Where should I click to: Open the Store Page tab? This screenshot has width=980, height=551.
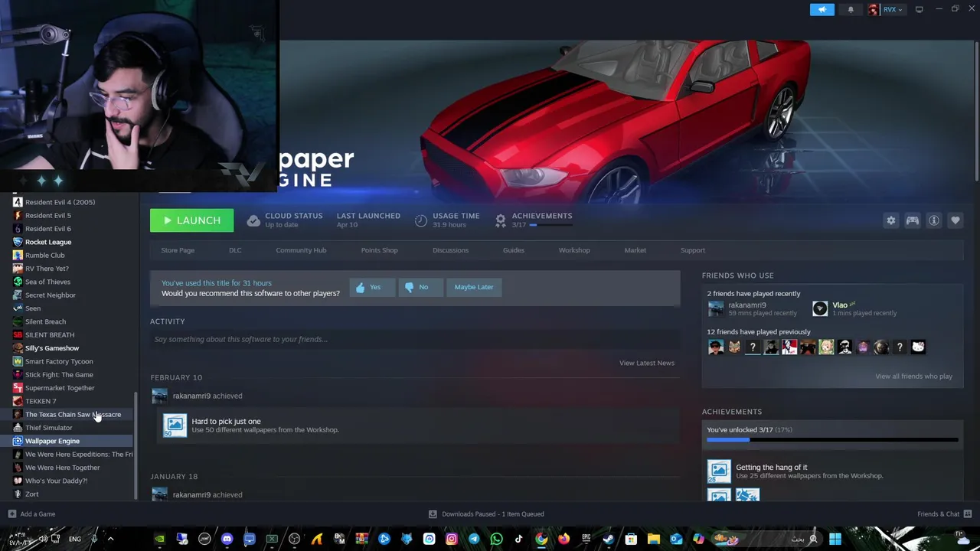click(x=178, y=250)
